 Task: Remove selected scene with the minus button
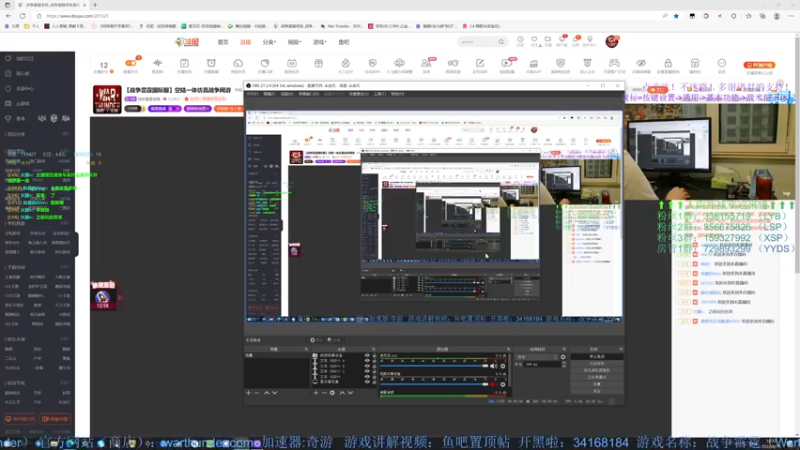257,393
